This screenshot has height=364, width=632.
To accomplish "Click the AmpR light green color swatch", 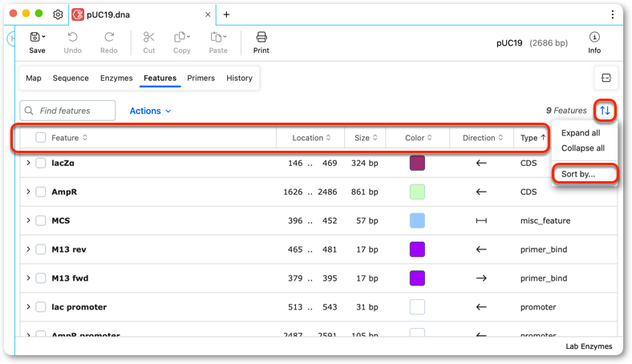I will coord(417,192).
